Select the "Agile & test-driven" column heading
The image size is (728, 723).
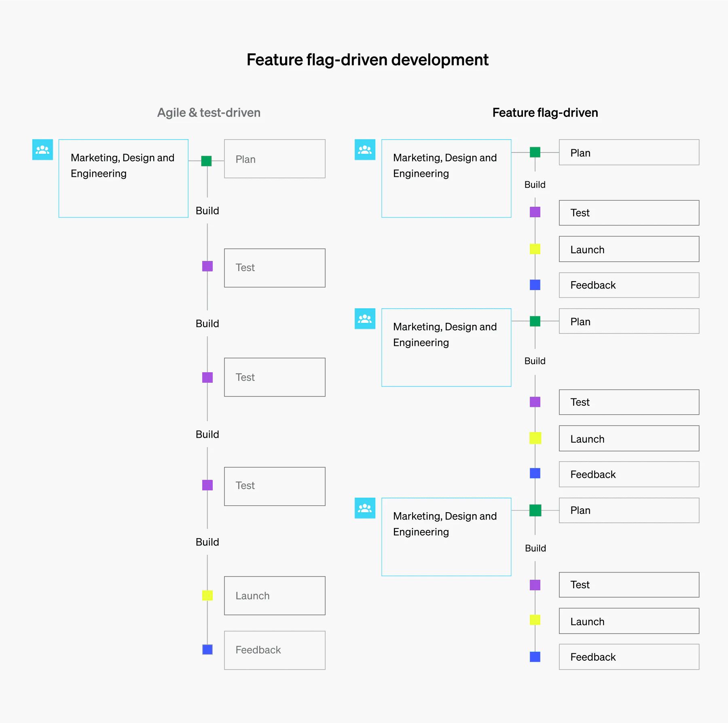pos(209,112)
